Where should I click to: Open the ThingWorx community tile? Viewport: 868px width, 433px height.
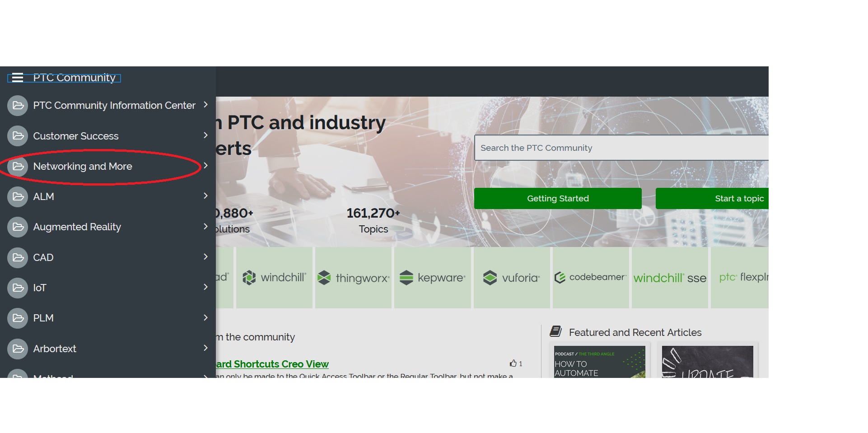coord(353,277)
